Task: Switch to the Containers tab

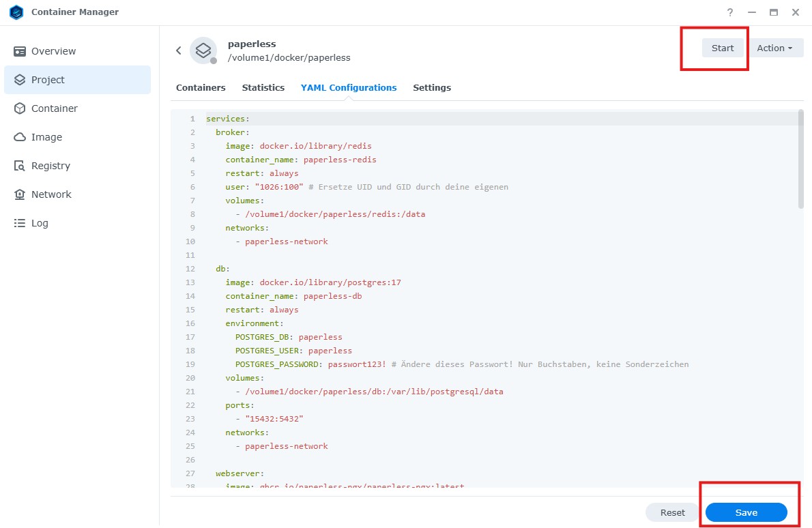Action: click(x=201, y=87)
